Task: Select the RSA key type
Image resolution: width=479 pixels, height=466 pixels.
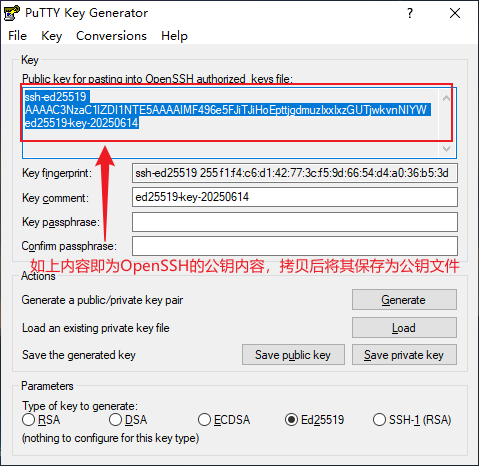Action: 29,420
